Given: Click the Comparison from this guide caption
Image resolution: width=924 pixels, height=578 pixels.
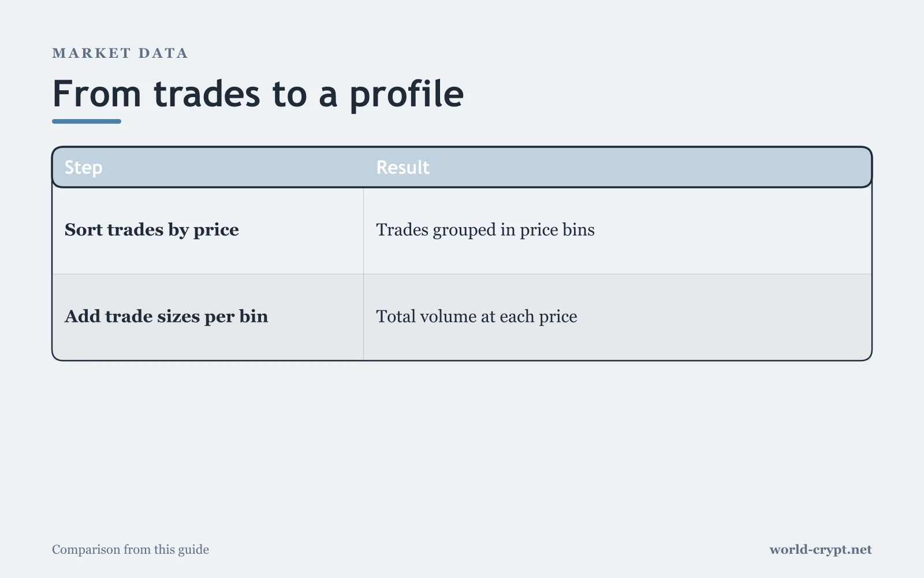Looking at the screenshot, I should 131,550.
